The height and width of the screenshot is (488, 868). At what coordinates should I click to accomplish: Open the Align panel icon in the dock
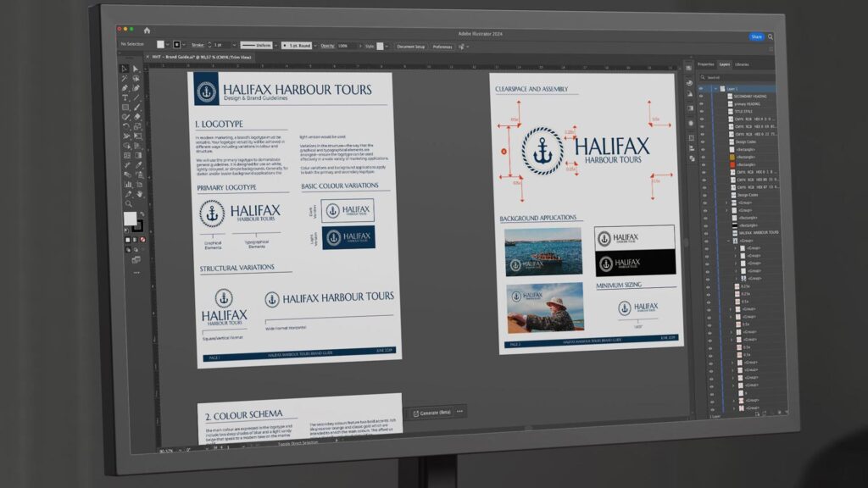691,148
